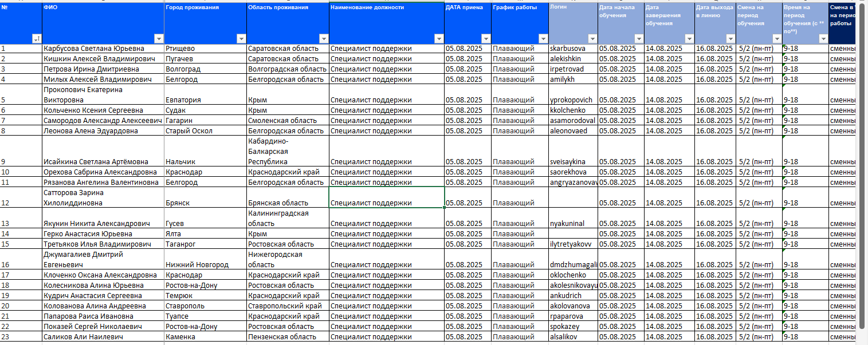Open the Дата выхода в линию filter dropdown
The image size is (868, 345).
730,38
